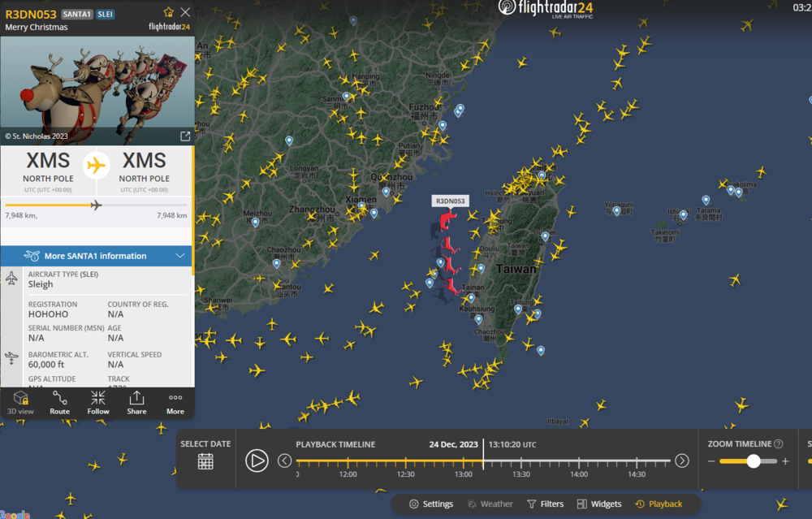Step the timeline forward with the right arrow
This screenshot has width=812, height=519.
pos(682,461)
